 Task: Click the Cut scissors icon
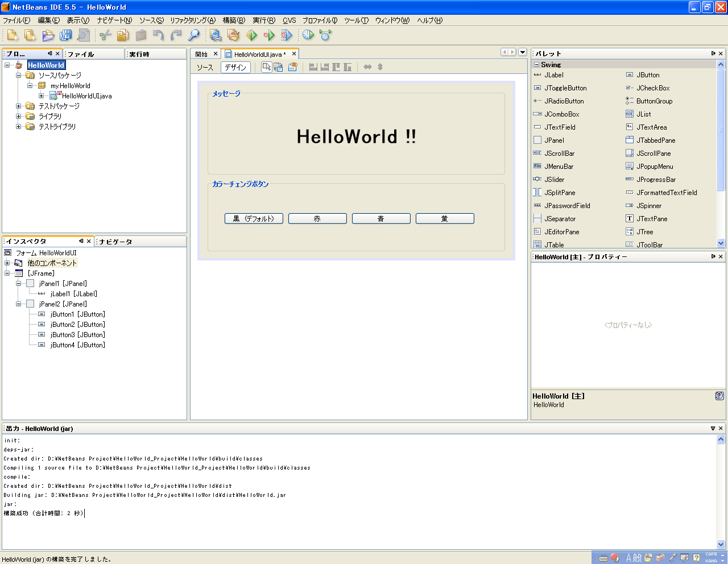tap(105, 35)
